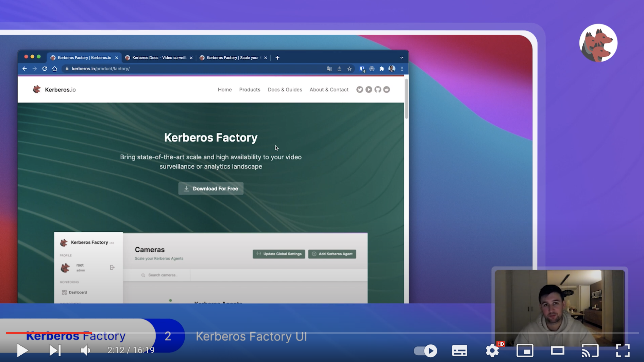Click the Google Translate icon in the address bar
Screen dimensions: 644x362
(329, 69)
